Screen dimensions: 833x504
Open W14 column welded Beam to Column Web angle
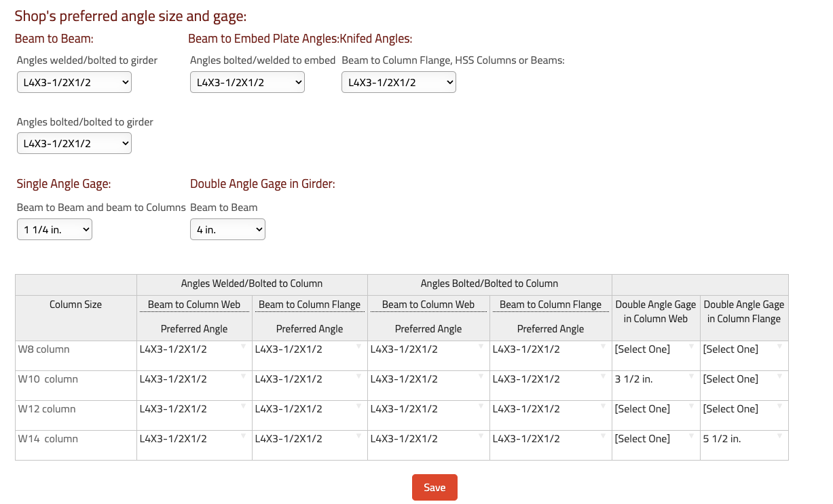(193, 439)
